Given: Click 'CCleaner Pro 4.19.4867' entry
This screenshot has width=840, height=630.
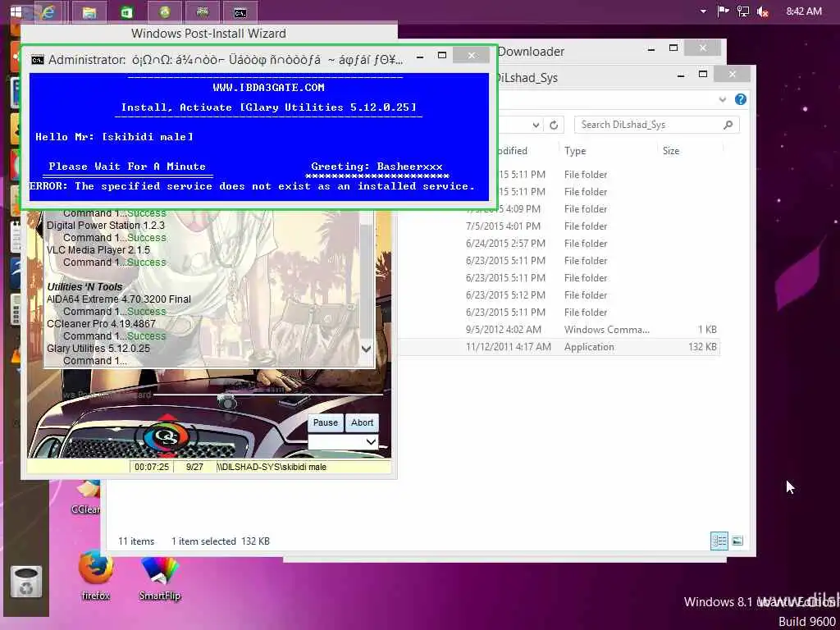Looking at the screenshot, I should coord(101,324).
